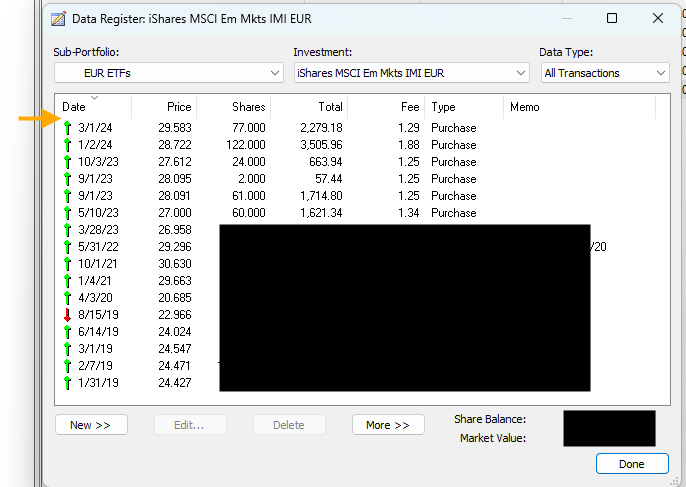The image size is (686, 487).
Task: Click the More >> button
Action: (388, 425)
